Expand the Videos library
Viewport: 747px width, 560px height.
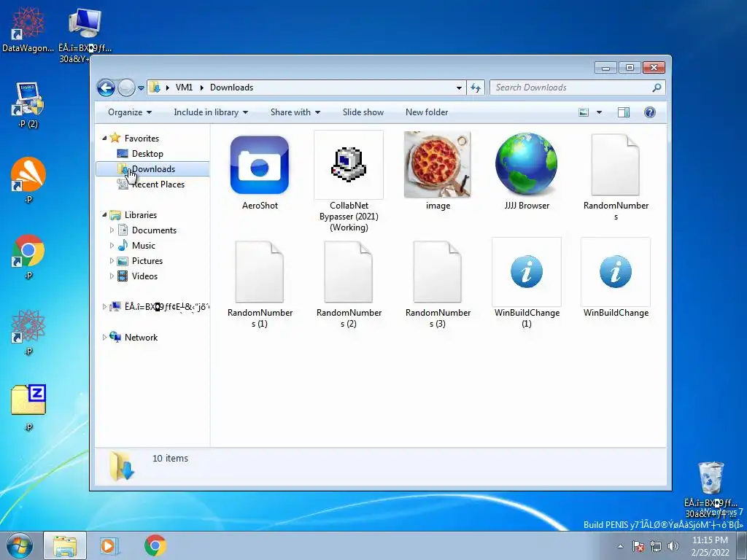pyautogui.click(x=112, y=276)
